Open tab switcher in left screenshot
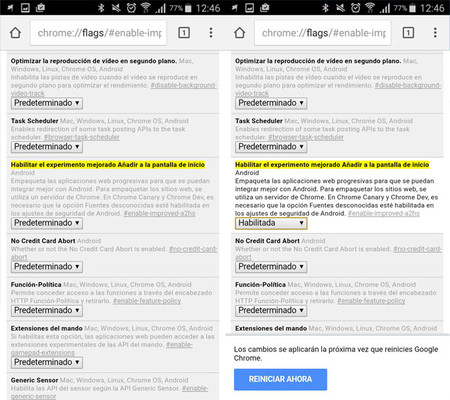 (184, 33)
